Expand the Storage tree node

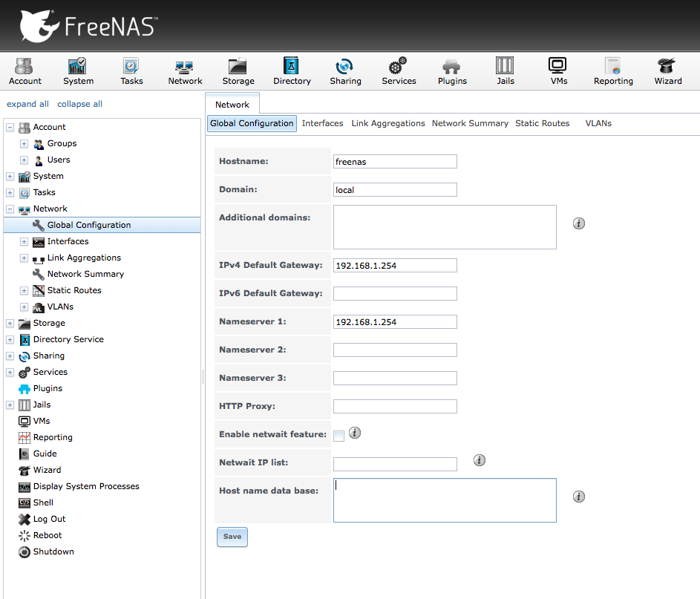click(10, 323)
